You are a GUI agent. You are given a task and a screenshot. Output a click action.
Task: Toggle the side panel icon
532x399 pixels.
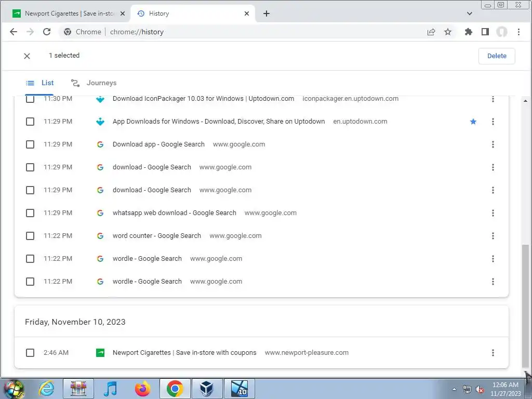[x=485, y=32]
